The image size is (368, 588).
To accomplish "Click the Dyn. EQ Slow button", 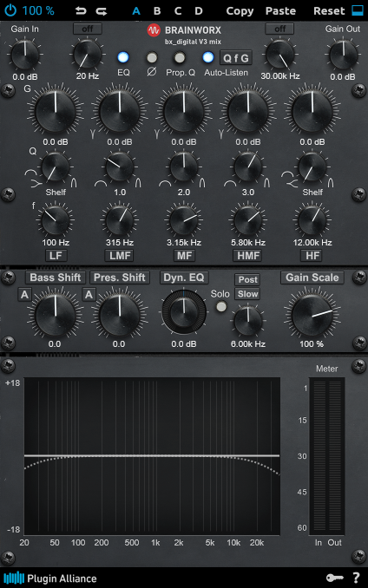I will click(248, 294).
